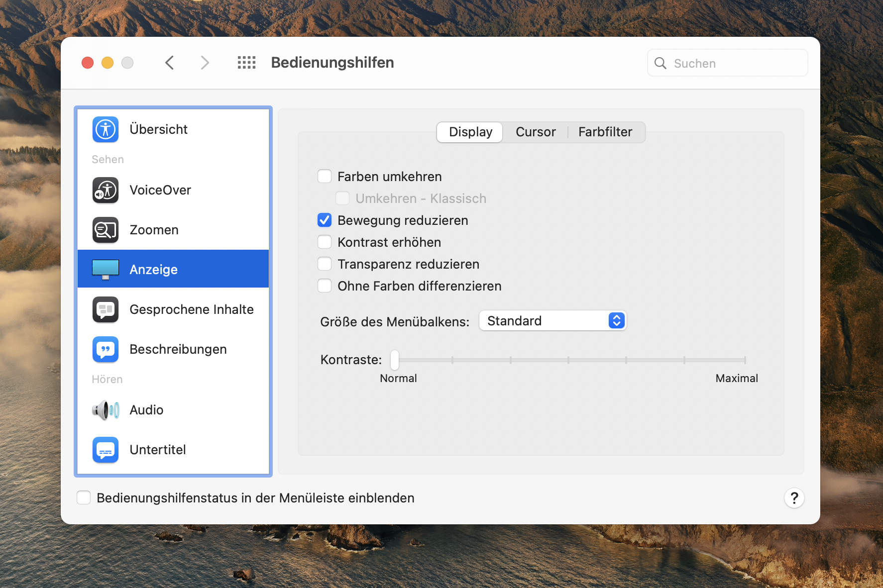This screenshot has height=588, width=883.
Task: Select the Beschreibungen quote bubble icon
Action: pos(105,349)
